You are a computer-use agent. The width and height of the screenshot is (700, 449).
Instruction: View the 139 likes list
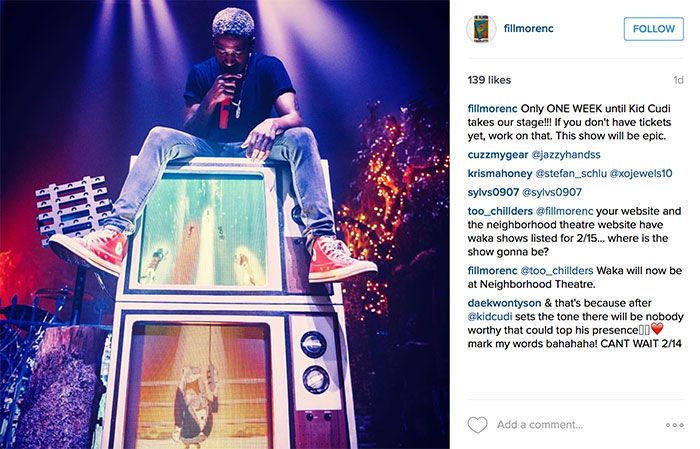pyautogui.click(x=489, y=80)
